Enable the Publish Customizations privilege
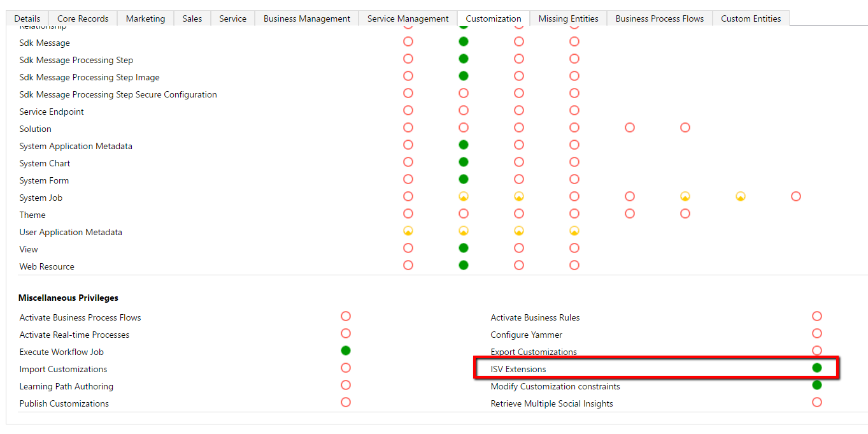This screenshot has height=434, width=868. 346,402
